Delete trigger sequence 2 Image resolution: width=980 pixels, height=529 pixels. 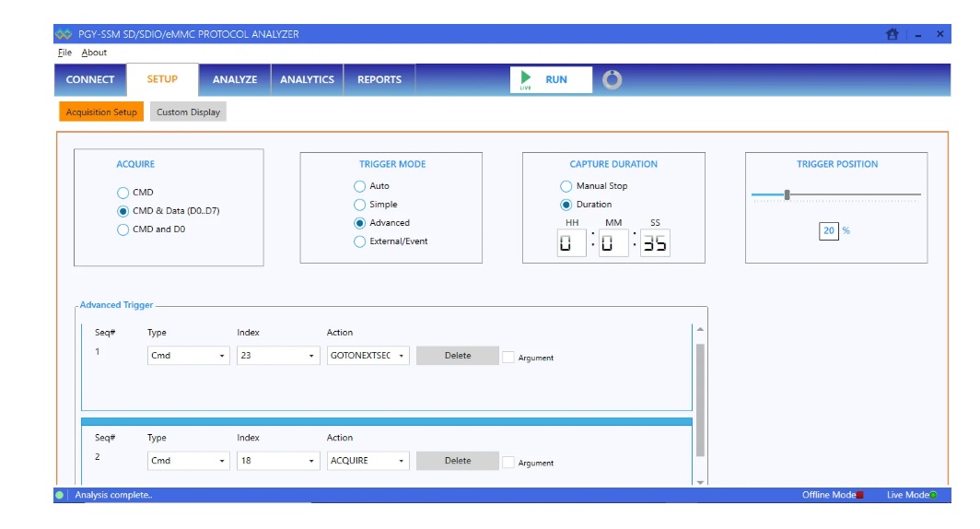pos(458,460)
